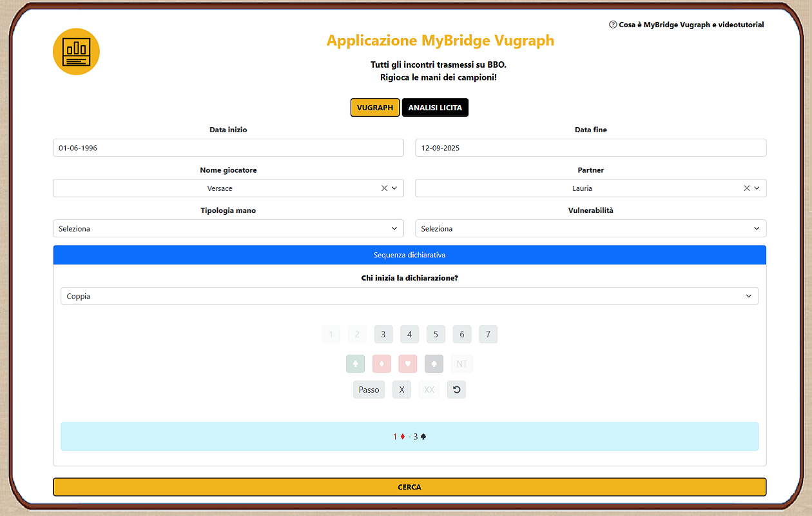Choose bid level 4
This screenshot has width=812, height=516.
(x=409, y=334)
